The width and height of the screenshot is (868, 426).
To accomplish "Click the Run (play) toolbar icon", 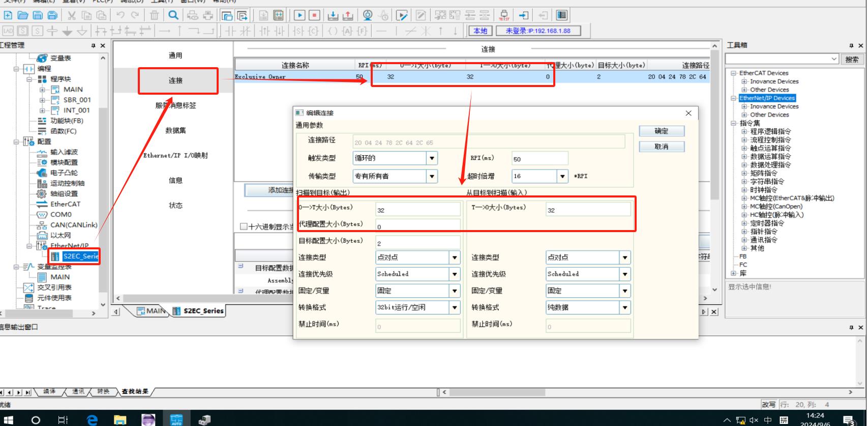I will (300, 16).
